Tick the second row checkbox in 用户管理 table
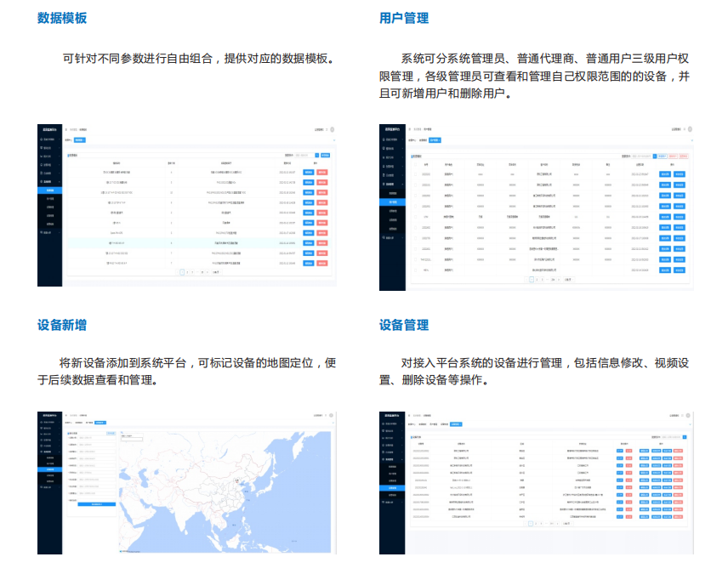This screenshot has height=574, width=728. (x=416, y=185)
